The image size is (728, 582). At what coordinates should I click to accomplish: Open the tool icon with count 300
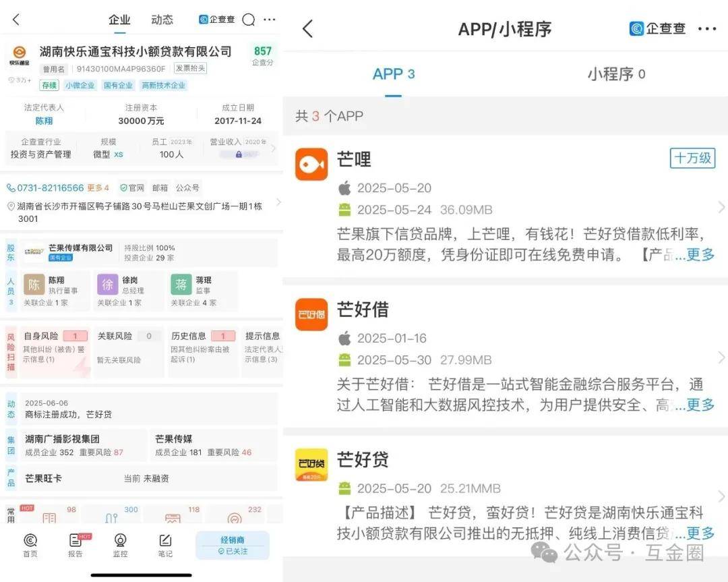click(111, 517)
